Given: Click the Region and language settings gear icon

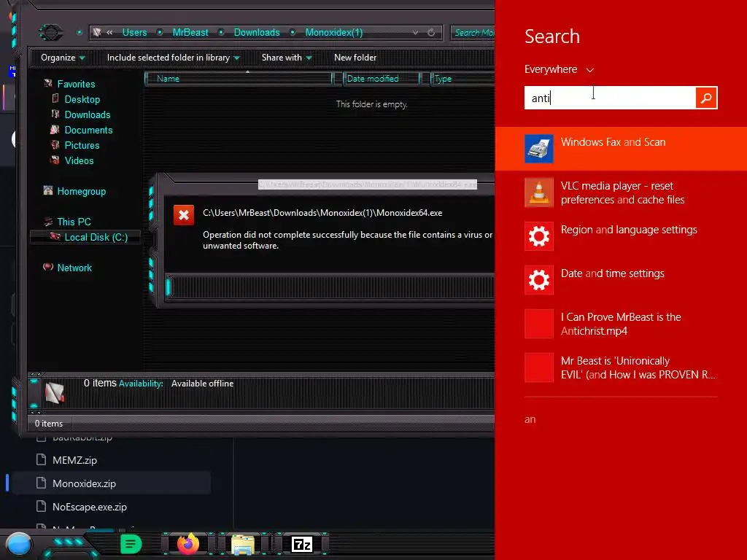Looking at the screenshot, I should click(539, 236).
